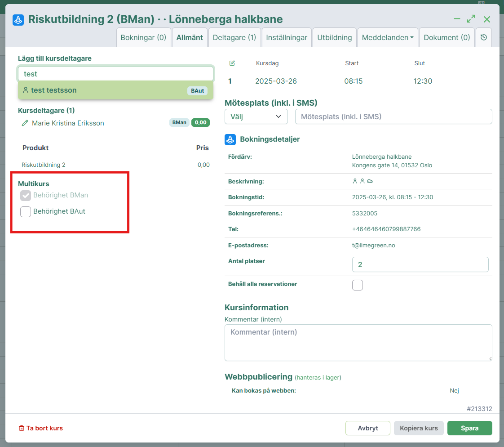This screenshot has width=504, height=447.
Task: Click the start time 08:15
Action: tap(353, 81)
